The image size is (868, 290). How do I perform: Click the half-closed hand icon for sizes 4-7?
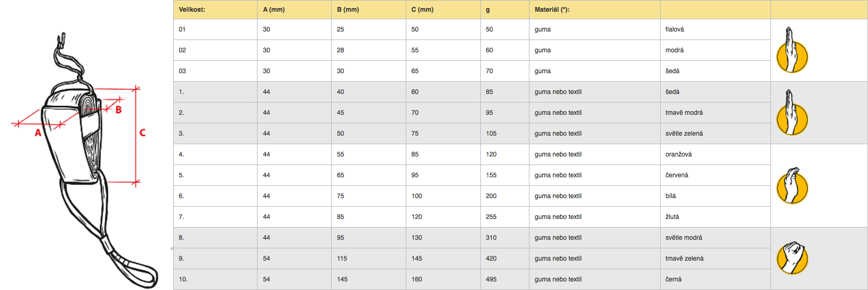pyautogui.click(x=792, y=185)
